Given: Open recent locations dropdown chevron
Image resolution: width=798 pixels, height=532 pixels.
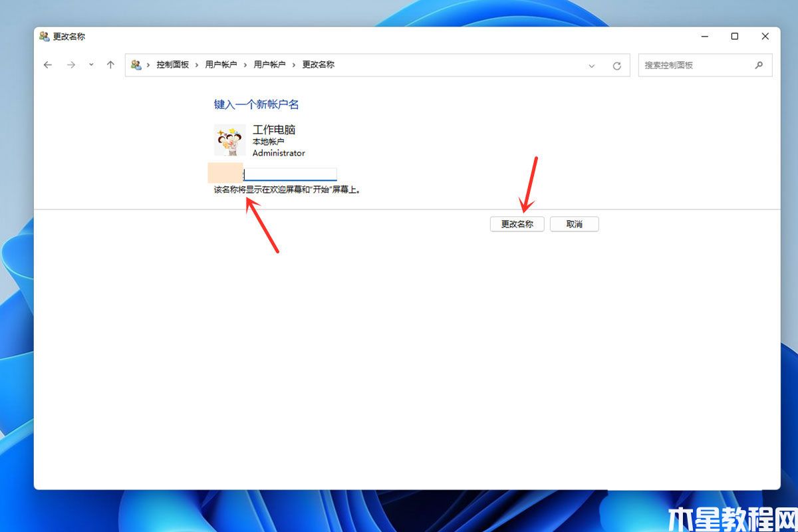Looking at the screenshot, I should coord(91,65).
